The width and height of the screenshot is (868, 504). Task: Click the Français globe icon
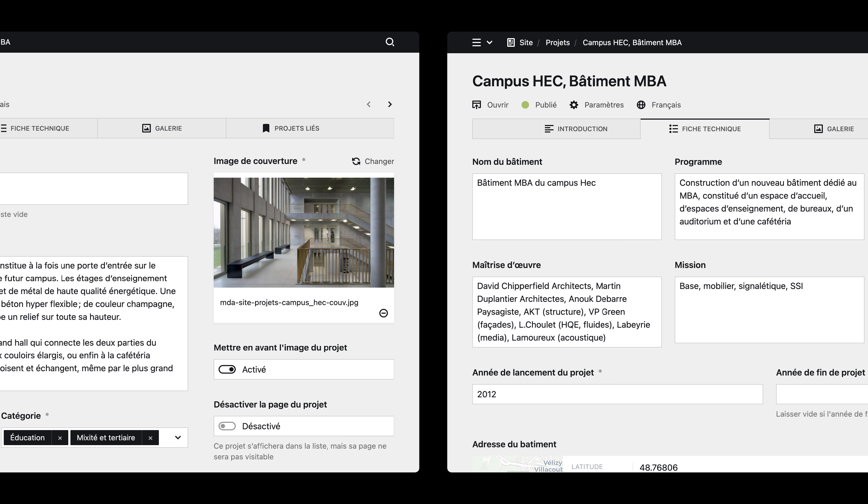(641, 105)
